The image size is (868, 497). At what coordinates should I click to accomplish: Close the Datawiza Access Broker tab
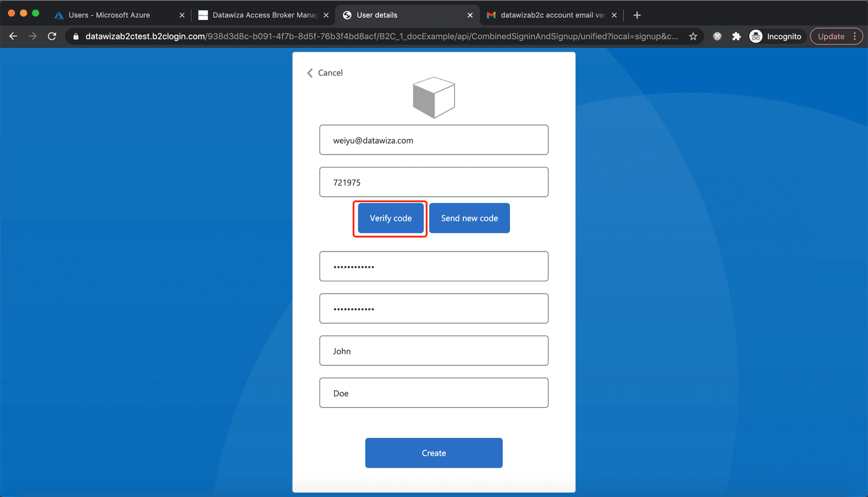click(x=326, y=15)
